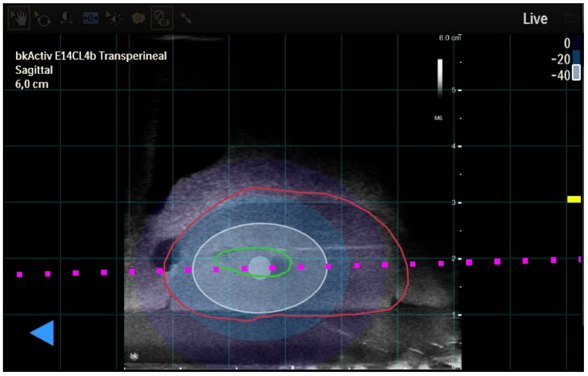Click the blue zero-reset toolbar icon
The height and width of the screenshot is (376, 588).
90,18
